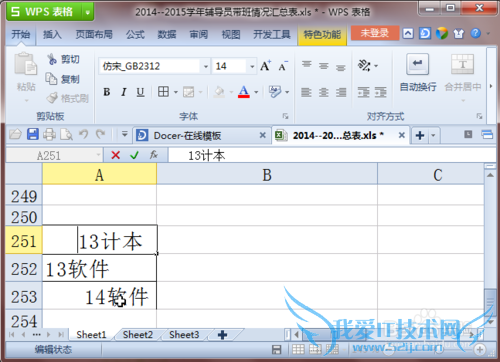Decrease font size with small A
500x362 pixels.
coord(283,66)
